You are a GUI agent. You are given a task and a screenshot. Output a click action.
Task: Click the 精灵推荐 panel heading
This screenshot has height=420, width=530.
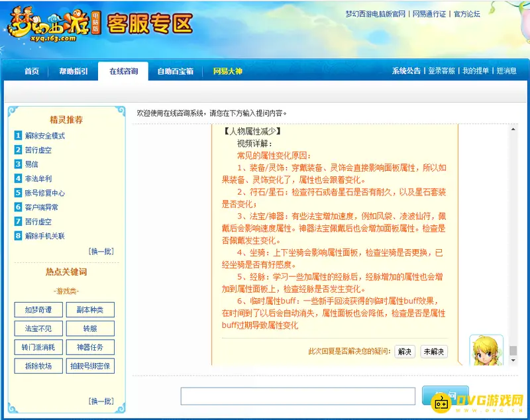pyautogui.click(x=66, y=120)
